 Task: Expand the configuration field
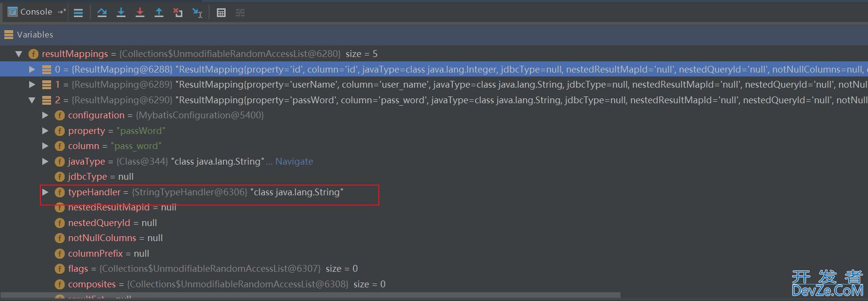point(45,115)
